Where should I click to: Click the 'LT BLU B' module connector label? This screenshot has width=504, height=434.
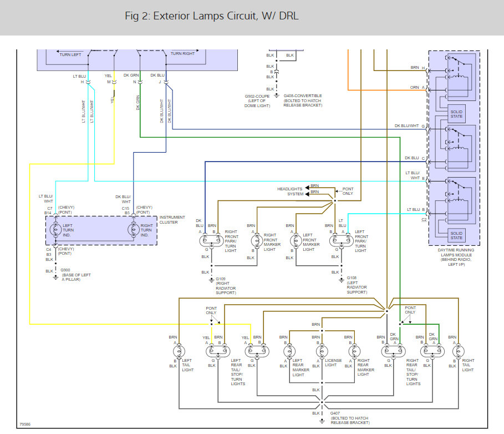[416, 209]
